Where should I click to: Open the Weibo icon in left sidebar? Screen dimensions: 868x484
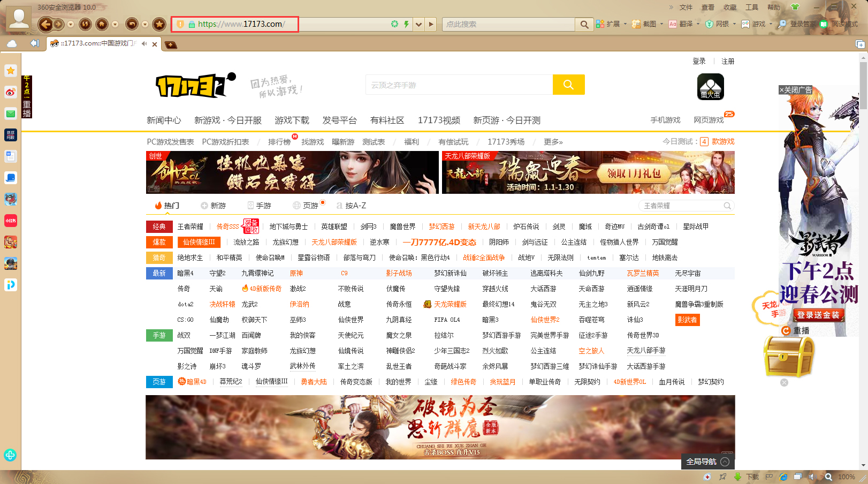(x=11, y=92)
